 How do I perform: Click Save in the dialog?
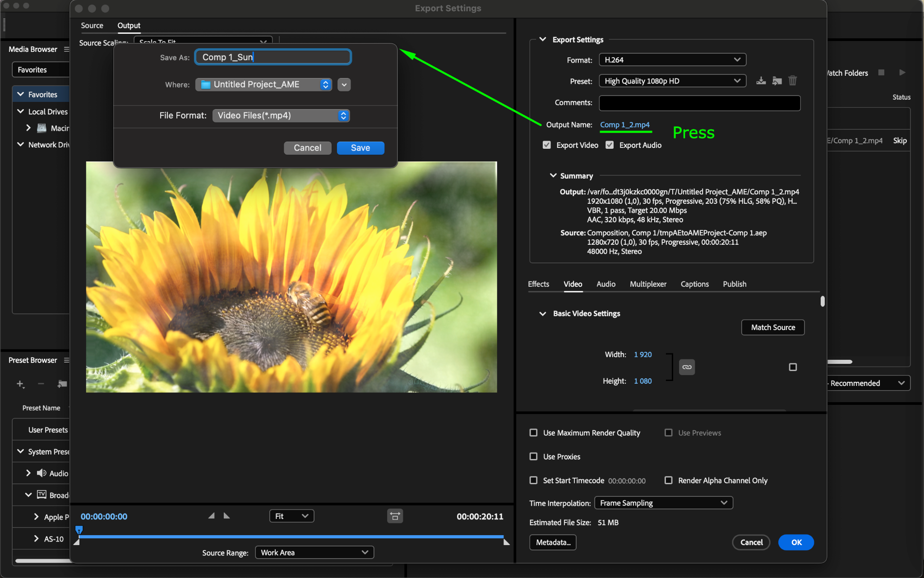click(x=360, y=148)
